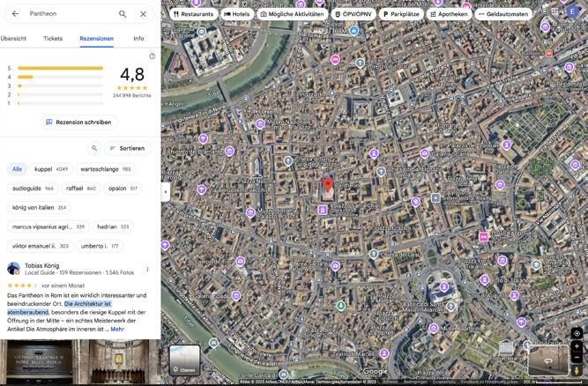The height and width of the screenshot is (386, 588).
Task: Switch to the Übersicht tab
Action: coord(13,39)
